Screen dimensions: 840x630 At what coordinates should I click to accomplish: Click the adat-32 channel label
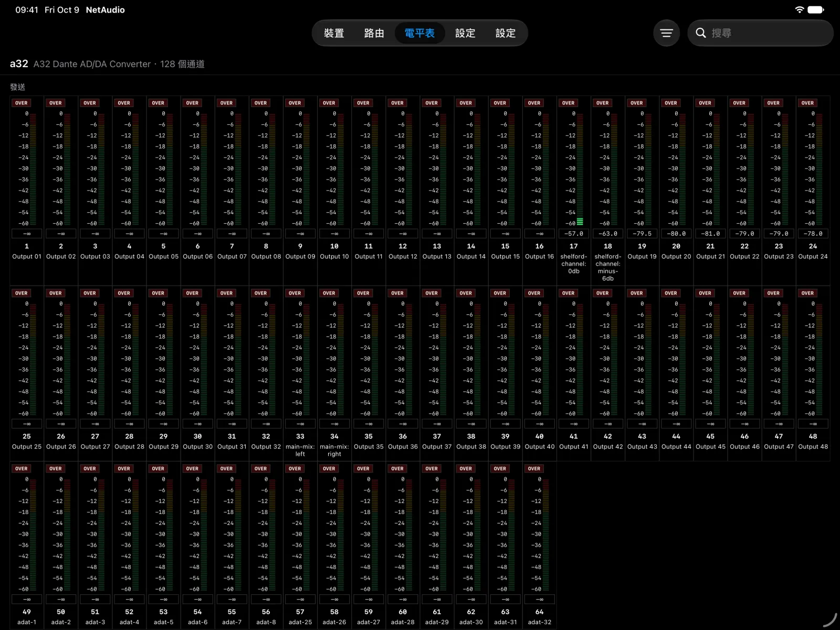point(540,622)
